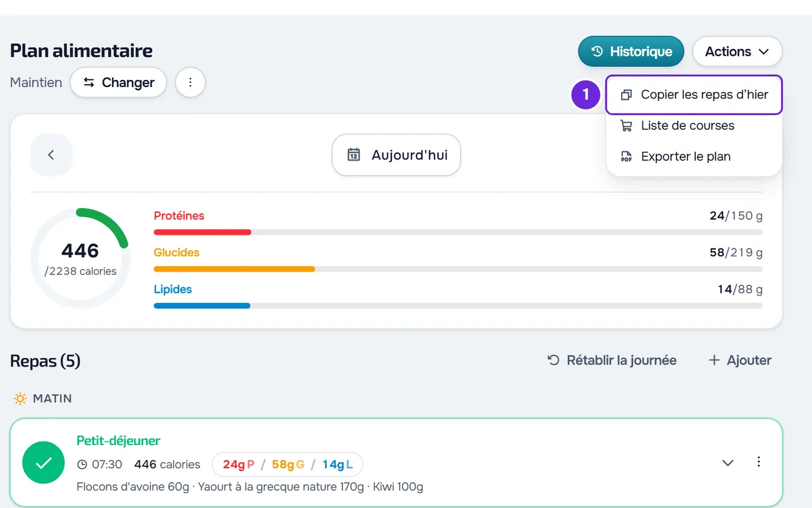Screen dimensions: 812x508
Task: Click the Petit-déjeuner meal title
Action: [118, 441]
